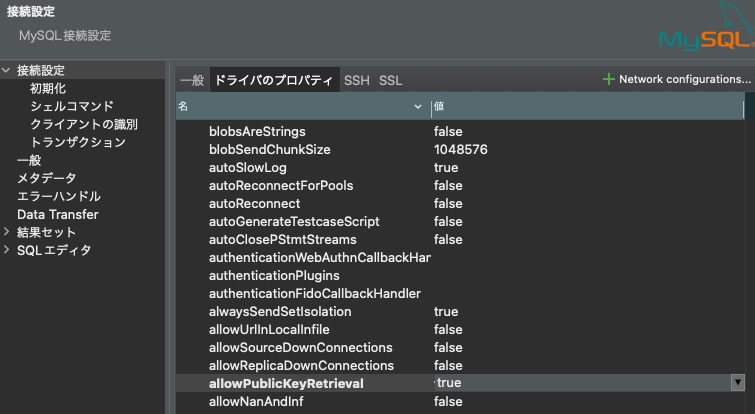755x414 pixels.
Task: Click the allowPublicKeyRetrieval property name
Action: click(286, 384)
